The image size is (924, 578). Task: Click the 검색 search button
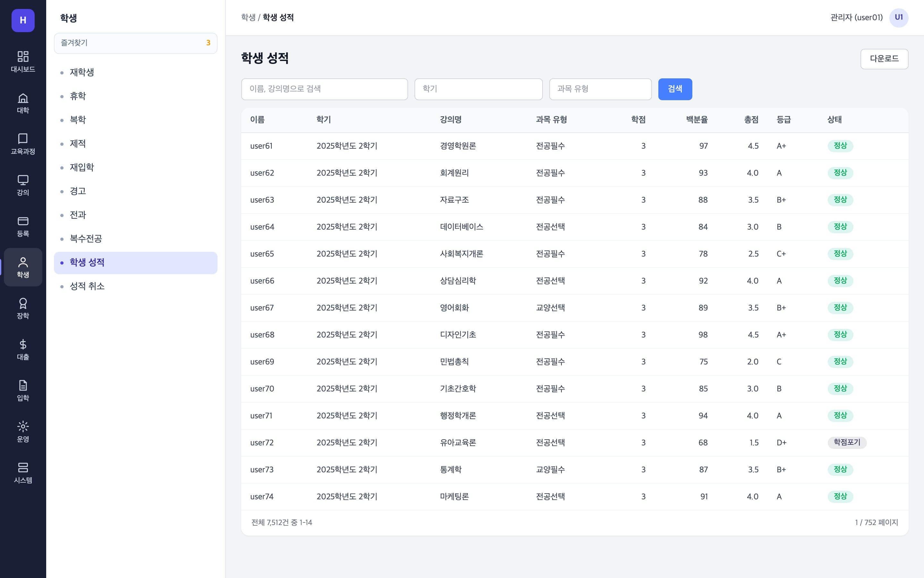click(675, 89)
